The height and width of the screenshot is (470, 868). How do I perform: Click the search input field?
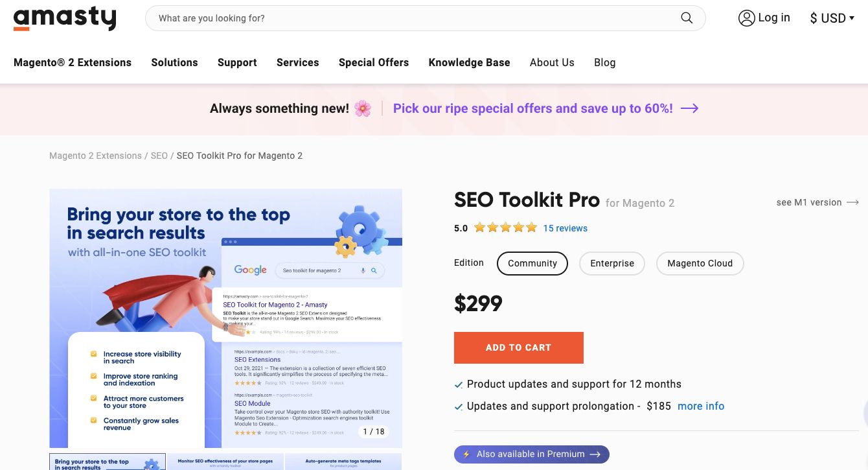[x=389, y=18]
